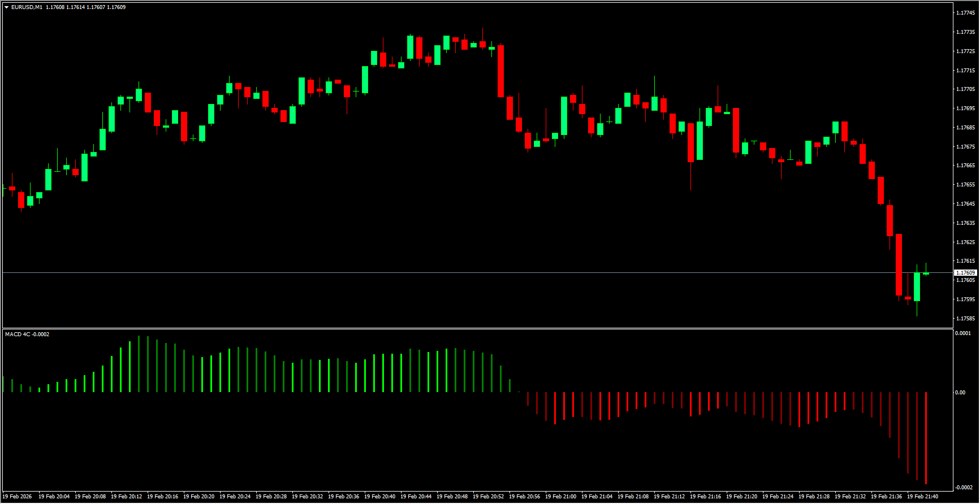Open the chart menu arrow beside EURUSD,M1
This screenshot has width=980, height=504.
coord(6,7)
